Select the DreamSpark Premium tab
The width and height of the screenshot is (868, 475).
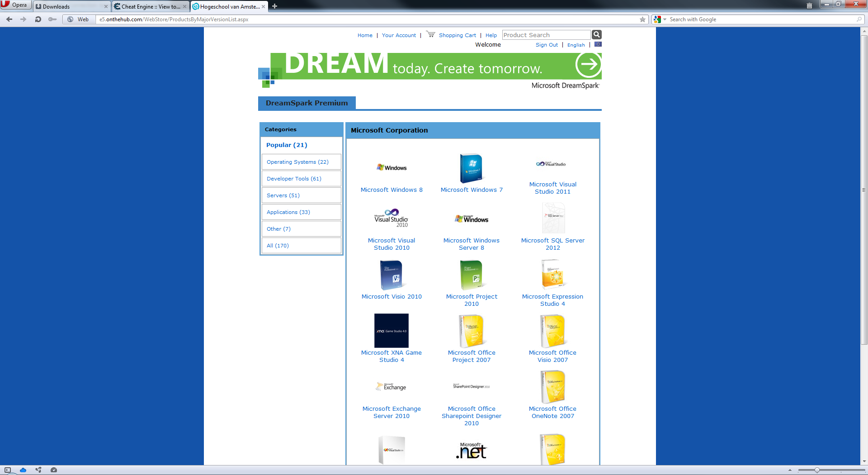tap(306, 103)
